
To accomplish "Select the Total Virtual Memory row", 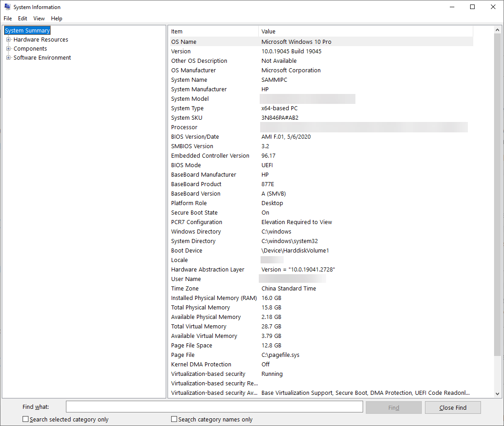I will [322, 326].
